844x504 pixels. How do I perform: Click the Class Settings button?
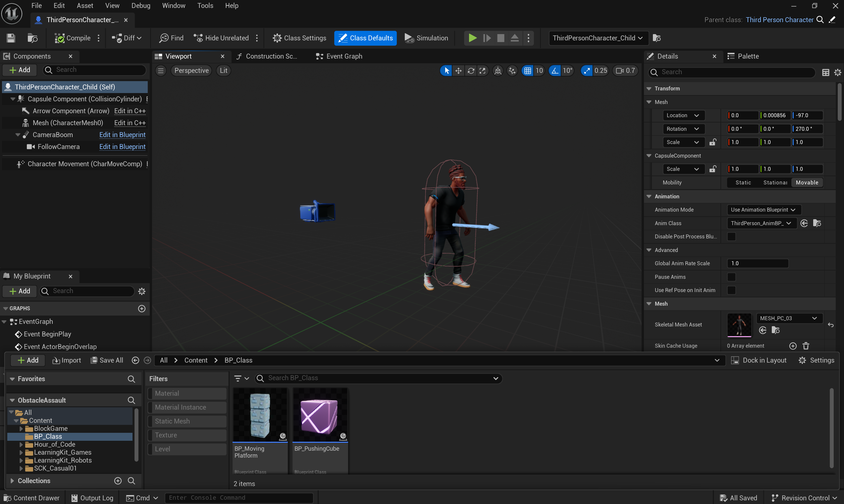tap(299, 38)
